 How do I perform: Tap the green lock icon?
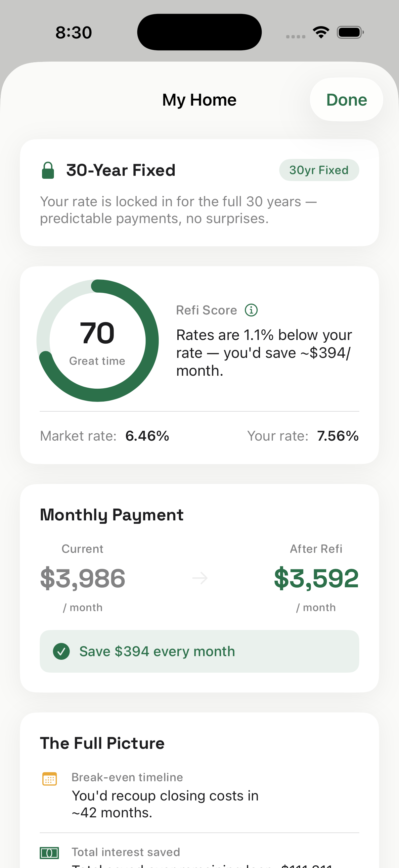point(48,170)
